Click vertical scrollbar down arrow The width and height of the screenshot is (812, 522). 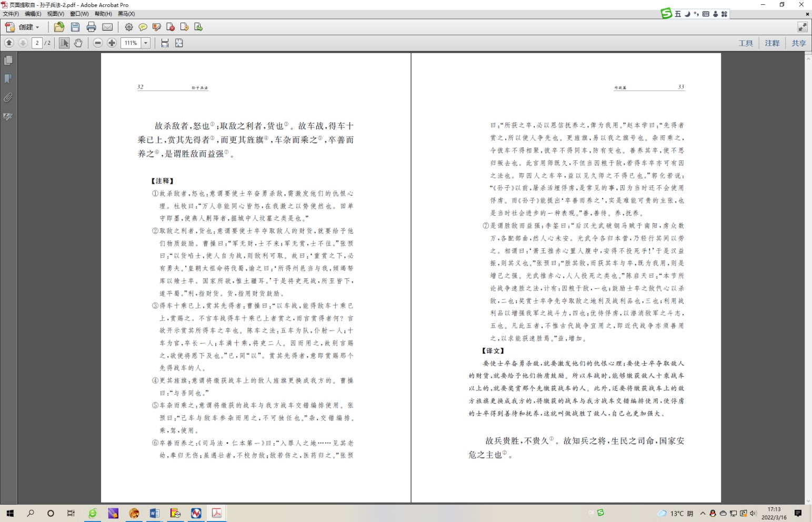(x=808, y=501)
